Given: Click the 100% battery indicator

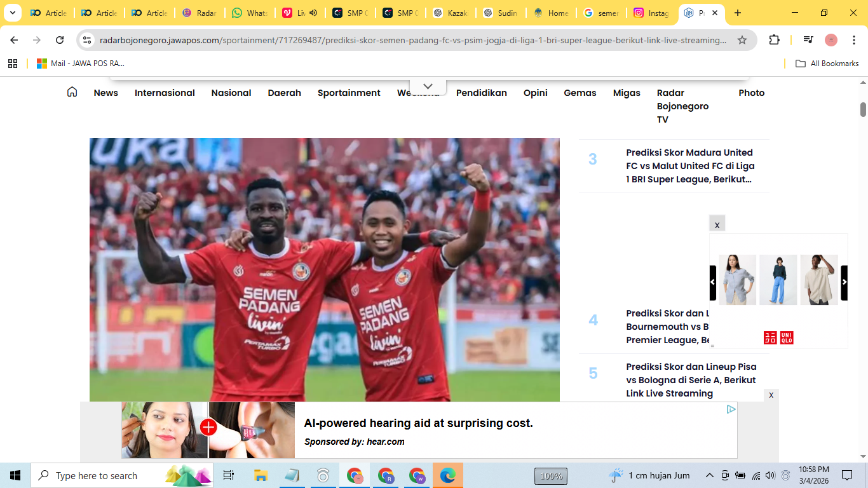Looking at the screenshot, I should [x=550, y=476].
